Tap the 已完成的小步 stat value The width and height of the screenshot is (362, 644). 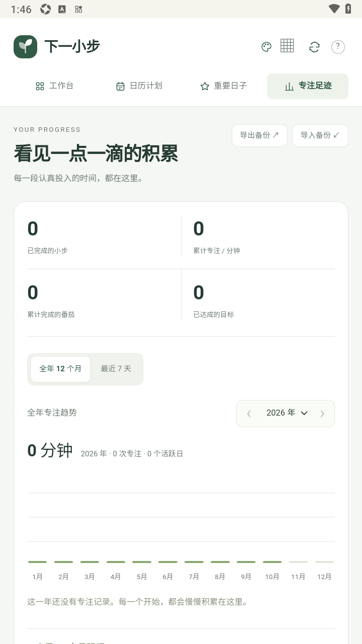click(33, 229)
